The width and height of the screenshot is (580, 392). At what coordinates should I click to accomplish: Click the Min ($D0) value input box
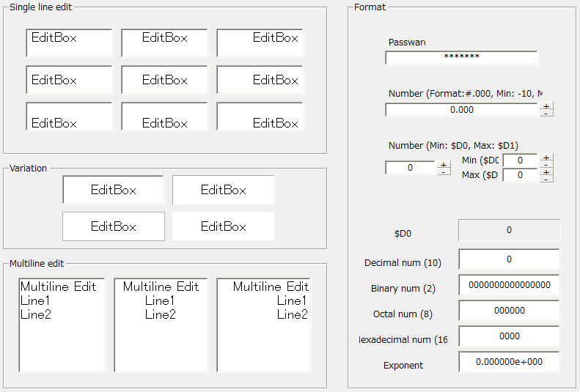[519, 160]
